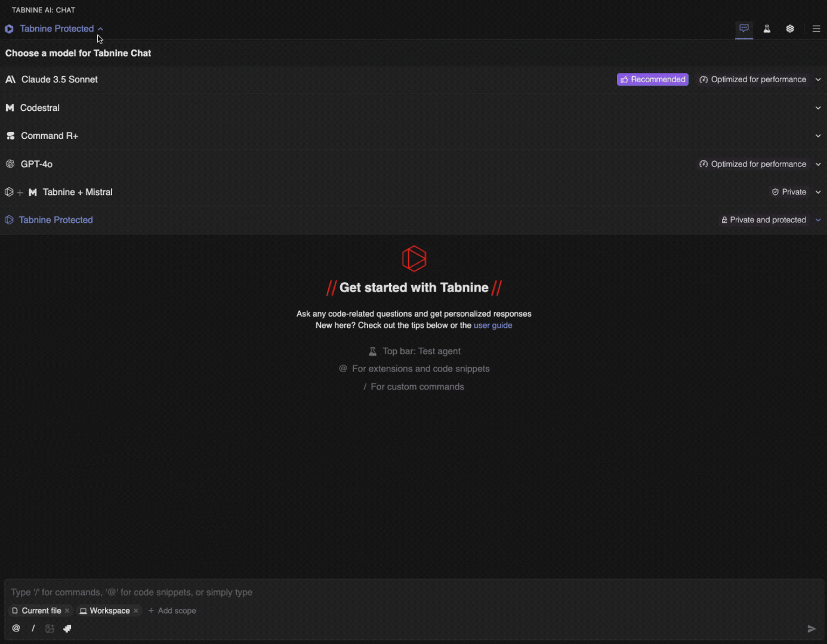Open the hamburger menu
Viewport: 827px width, 644px height.
coord(816,29)
